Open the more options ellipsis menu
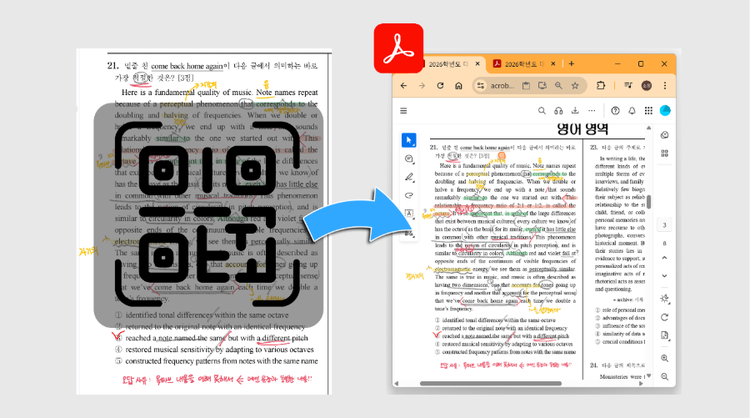The width and height of the screenshot is (750, 418). coord(592,111)
